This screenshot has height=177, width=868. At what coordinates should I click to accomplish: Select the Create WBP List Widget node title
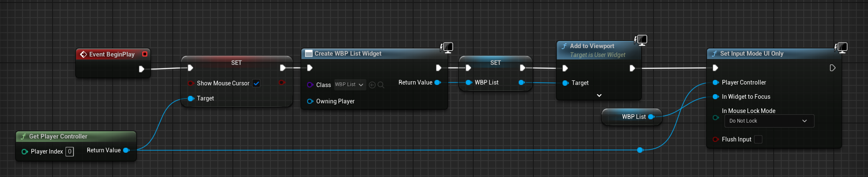pyautogui.click(x=348, y=54)
